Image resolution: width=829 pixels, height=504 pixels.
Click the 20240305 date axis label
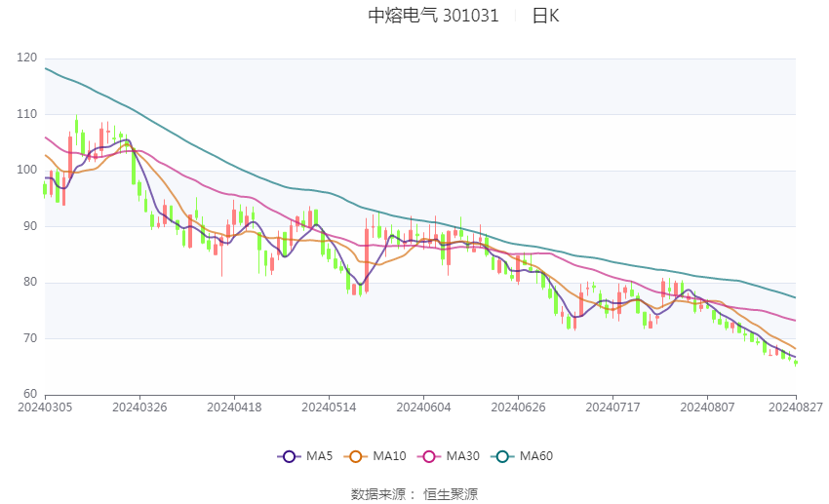(x=45, y=407)
